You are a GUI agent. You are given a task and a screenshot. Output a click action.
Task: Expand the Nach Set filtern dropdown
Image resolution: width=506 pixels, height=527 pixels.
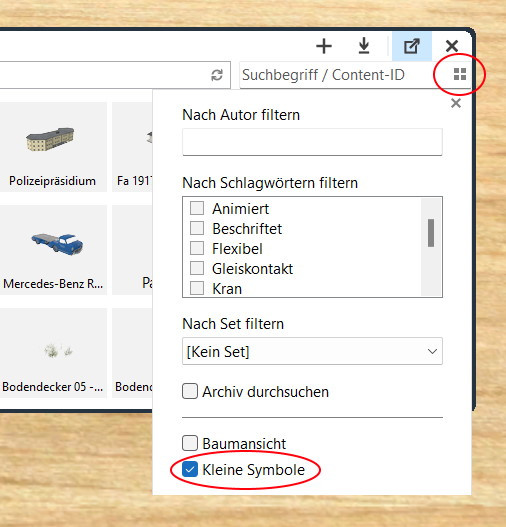click(x=312, y=351)
